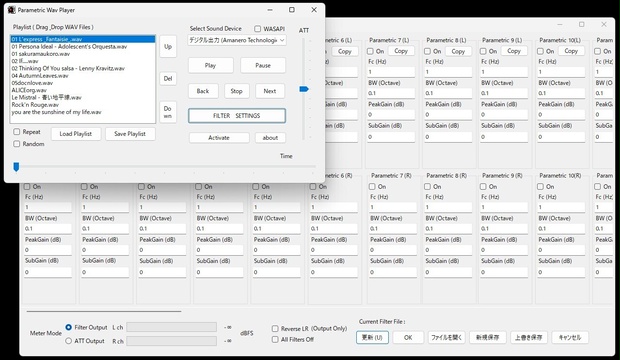The image size is (620, 360).
Task: Copy the Parametric 10(L) settings
Action: (571, 51)
